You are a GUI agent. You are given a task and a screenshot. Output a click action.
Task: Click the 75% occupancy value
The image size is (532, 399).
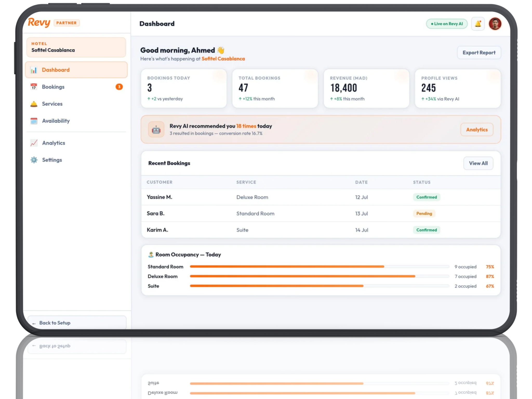(x=490, y=267)
